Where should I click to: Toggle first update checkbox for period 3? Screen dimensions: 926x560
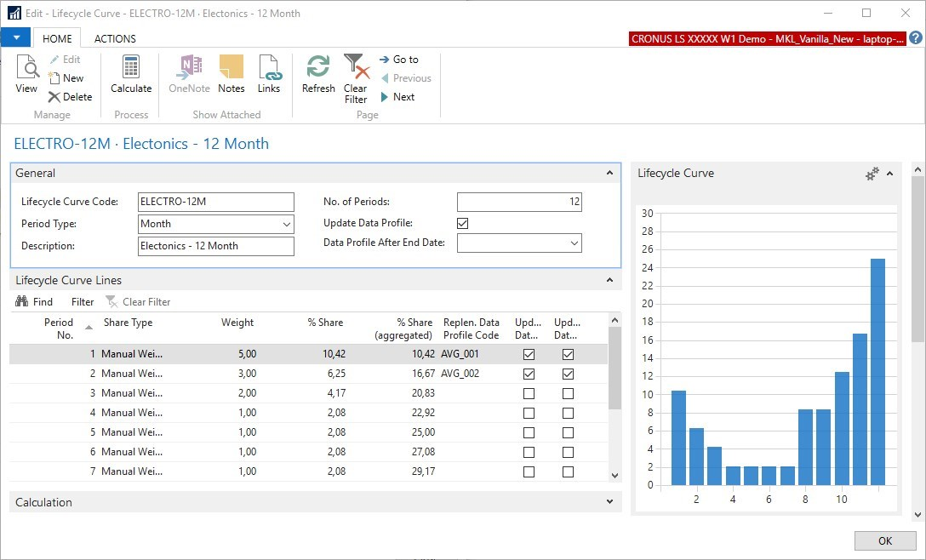click(x=529, y=393)
